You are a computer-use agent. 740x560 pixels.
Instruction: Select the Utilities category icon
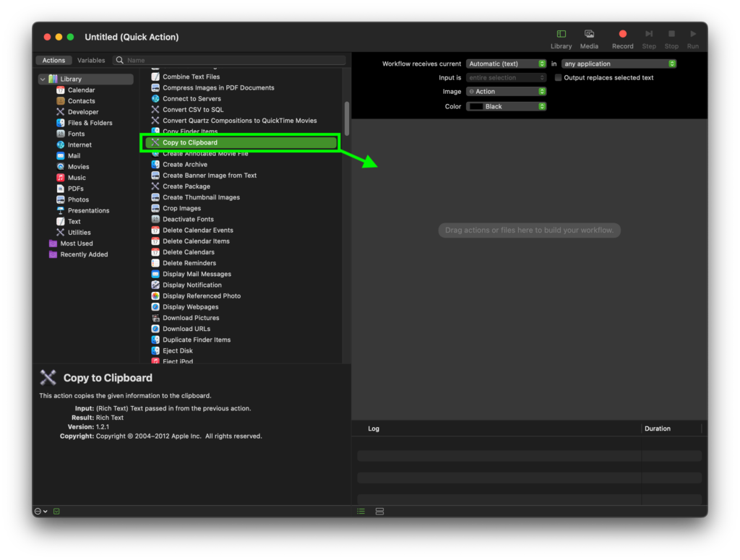61,233
